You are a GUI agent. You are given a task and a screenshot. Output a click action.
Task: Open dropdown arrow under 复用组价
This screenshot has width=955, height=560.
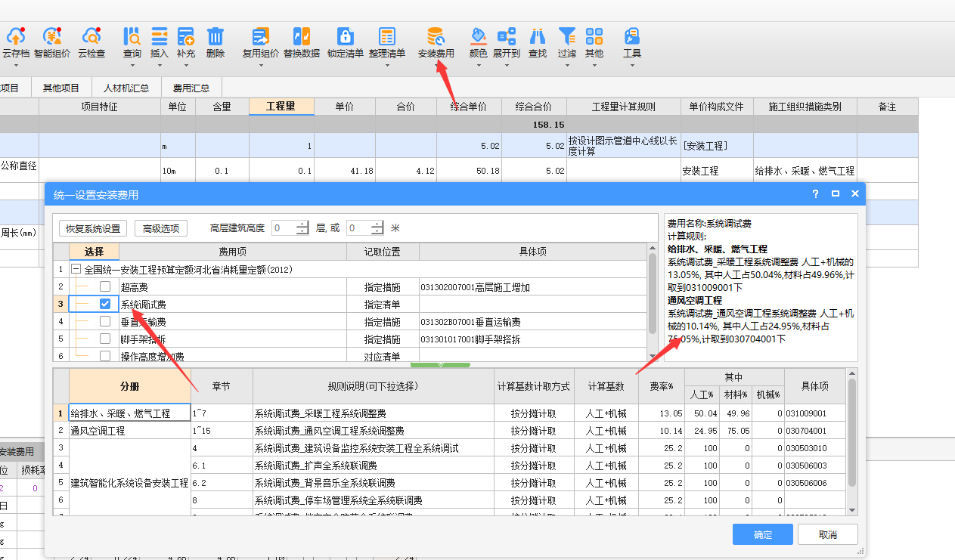(261, 65)
